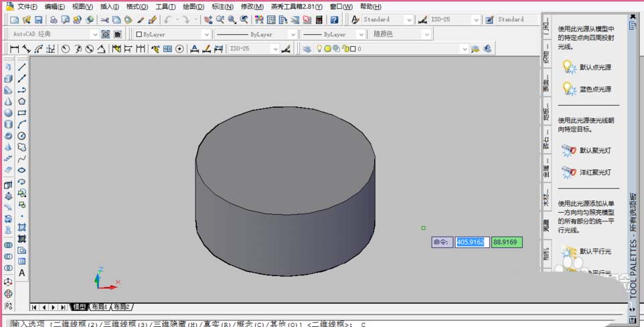Select the Zoom realtime tool
The image size is (644, 327).
tap(220, 19)
